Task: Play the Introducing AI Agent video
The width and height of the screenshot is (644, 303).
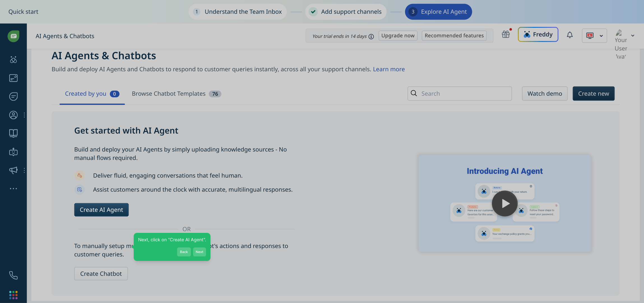Action: click(x=505, y=203)
